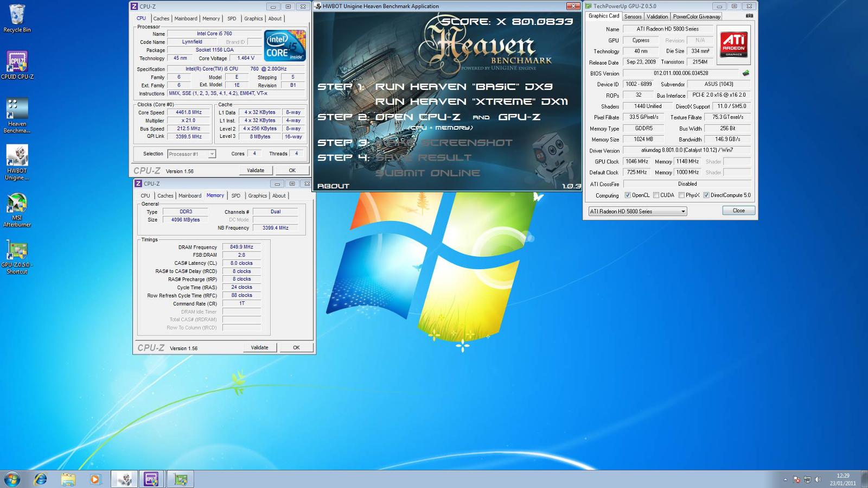
Task: Open the Recycle Bin desktop icon
Action: [x=17, y=18]
